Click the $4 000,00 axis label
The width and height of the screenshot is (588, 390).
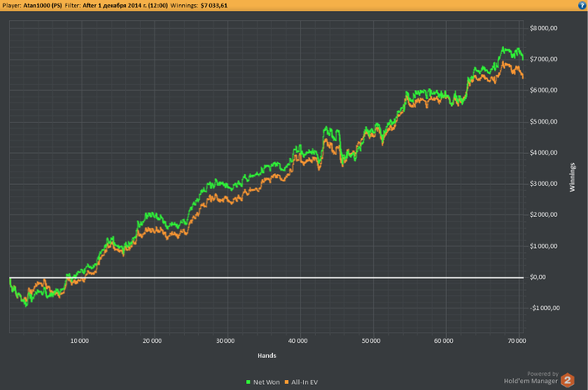pos(543,153)
